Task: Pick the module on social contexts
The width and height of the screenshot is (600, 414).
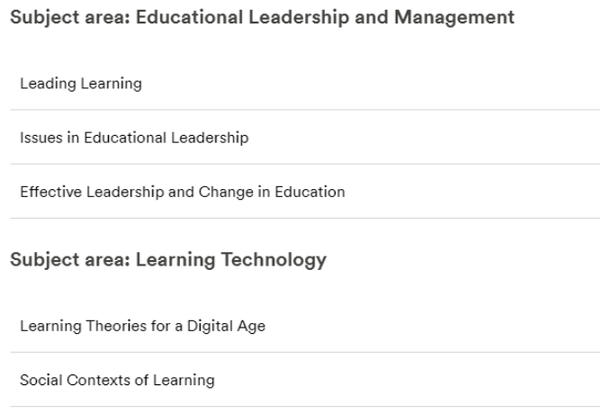Action: click(x=117, y=380)
